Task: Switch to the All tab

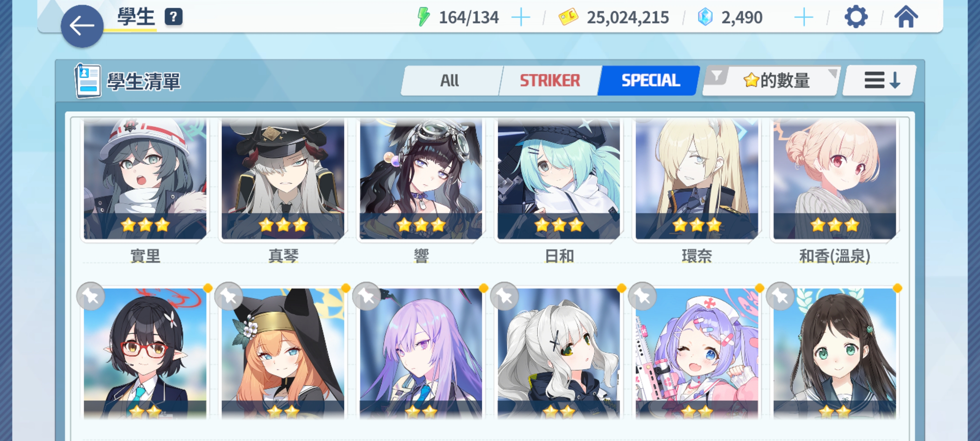Action: (x=450, y=80)
